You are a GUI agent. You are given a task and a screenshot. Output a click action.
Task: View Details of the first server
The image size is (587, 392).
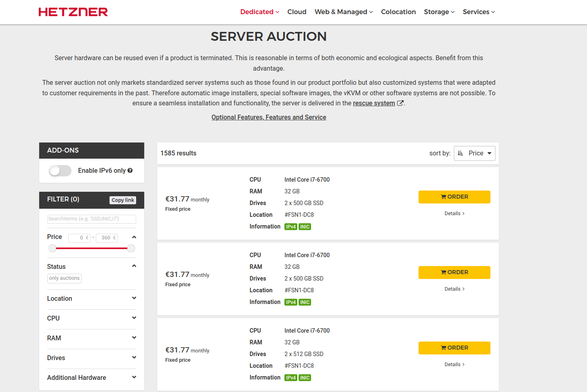click(x=454, y=214)
